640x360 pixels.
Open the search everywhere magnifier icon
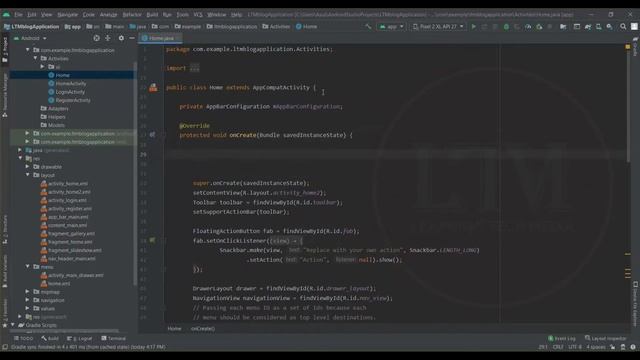(x=623, y=27)
